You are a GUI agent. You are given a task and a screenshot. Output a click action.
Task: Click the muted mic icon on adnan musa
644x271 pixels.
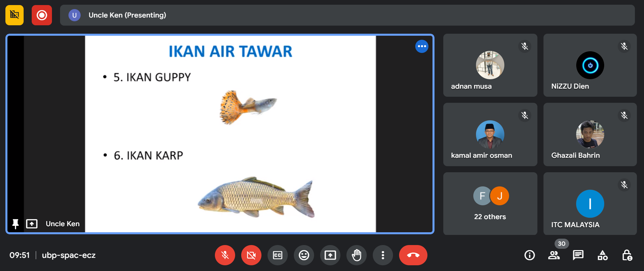point(525,46)
